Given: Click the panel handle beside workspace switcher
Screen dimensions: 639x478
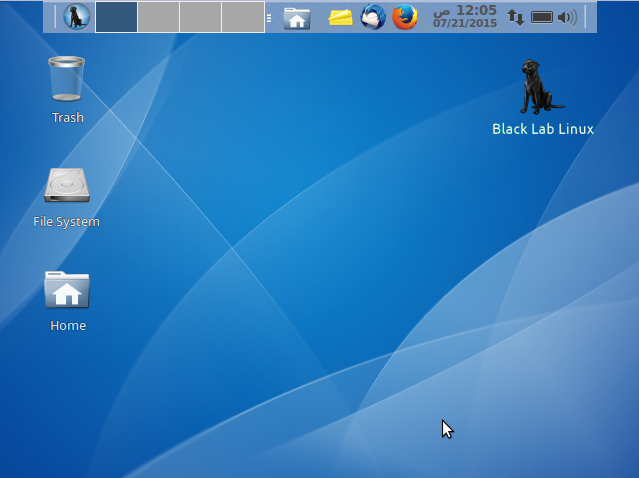Looking at the screenshot, I should point(269,18).
